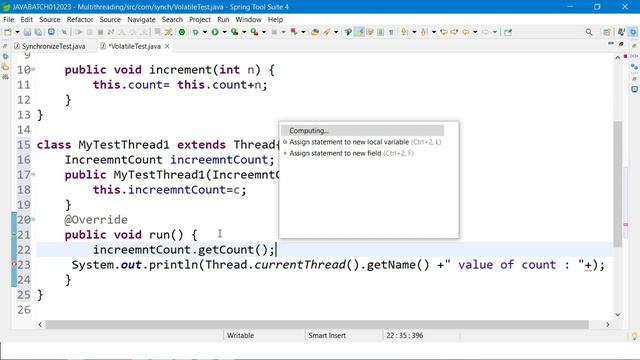Image resolution: width=640 pixels, height=360 pixels.
Task: Click the Open Type icon
Action: pyautogui.click(x=315, y=32)
